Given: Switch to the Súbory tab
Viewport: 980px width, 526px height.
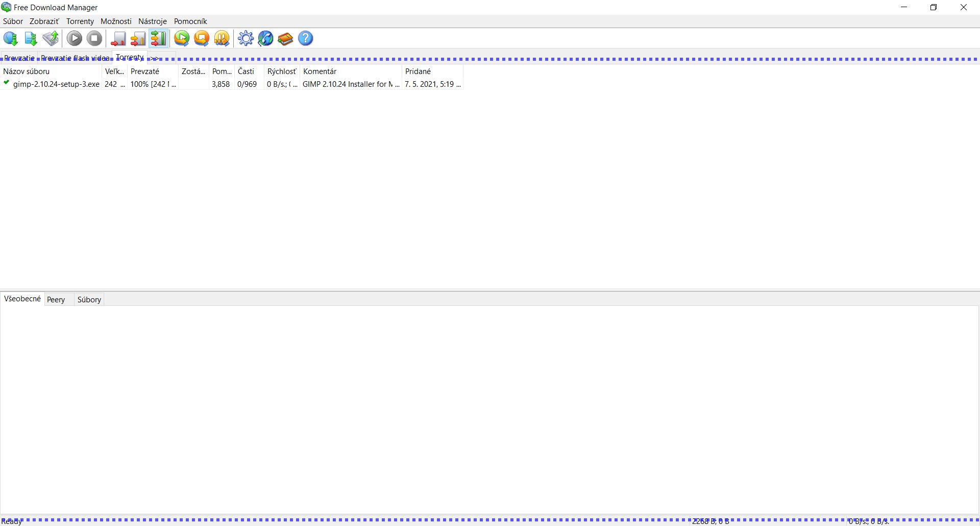Looking at the screenshot, I should click(x=89, y=300).
